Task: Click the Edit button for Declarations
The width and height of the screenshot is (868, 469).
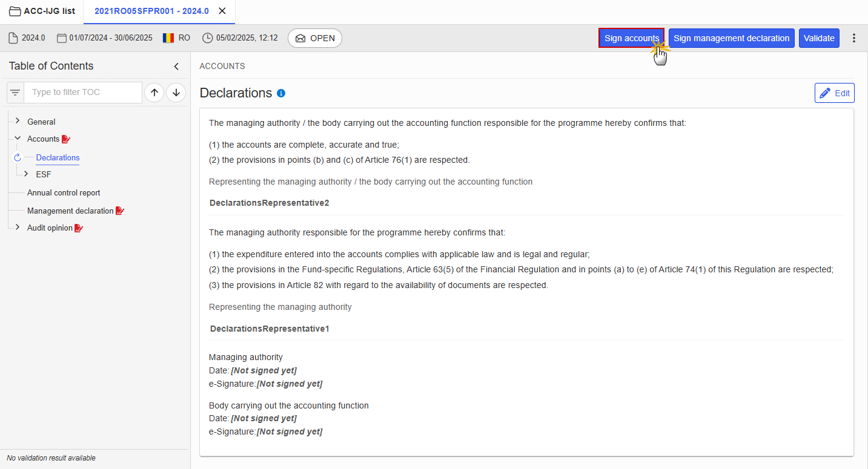Action: [x=834, y=93]
